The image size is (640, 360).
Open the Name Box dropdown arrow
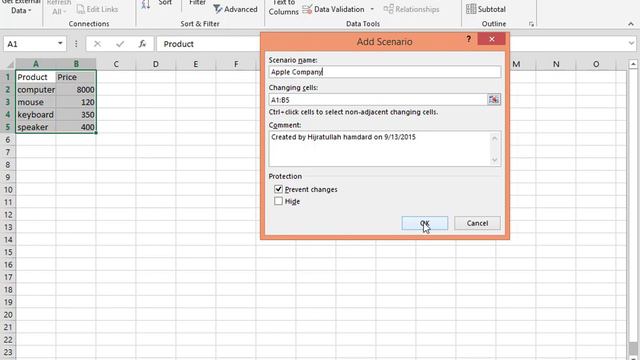[x=60, y=43]
